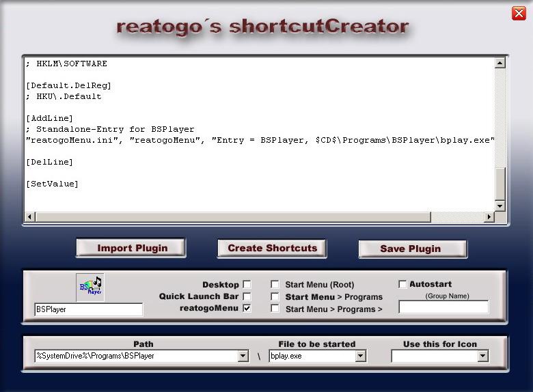533x392 pixels.
Task: Tick the Start Menu > Programs checkbox
Action: point(275,296)
